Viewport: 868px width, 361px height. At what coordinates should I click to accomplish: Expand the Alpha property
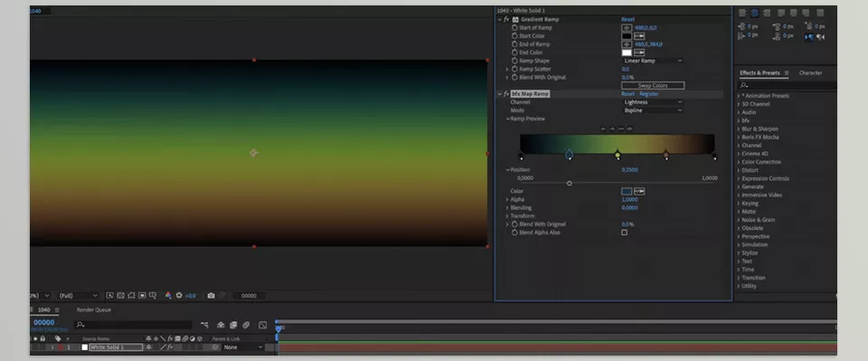coord(507,199)
